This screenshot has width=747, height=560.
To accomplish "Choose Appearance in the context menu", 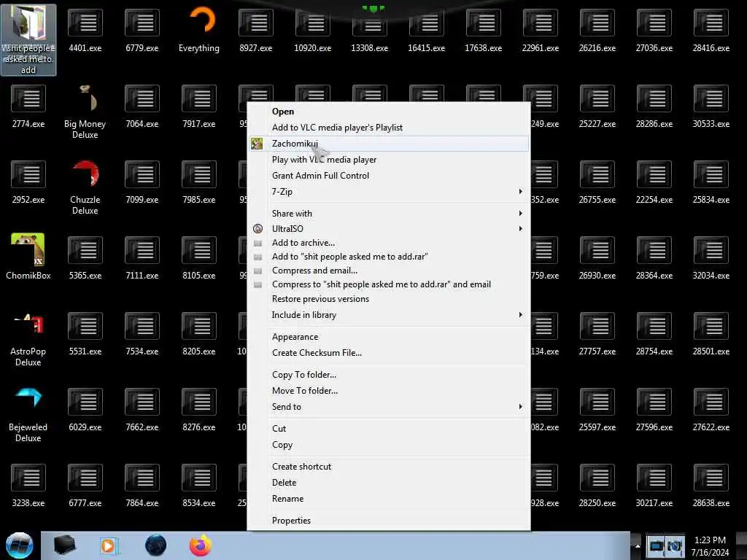I will tap(389, 337).
